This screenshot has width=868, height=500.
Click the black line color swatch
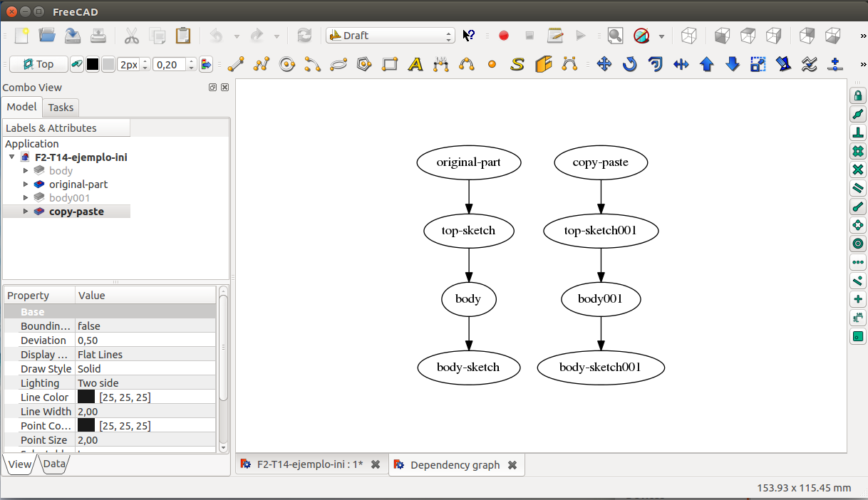[93, 64]
